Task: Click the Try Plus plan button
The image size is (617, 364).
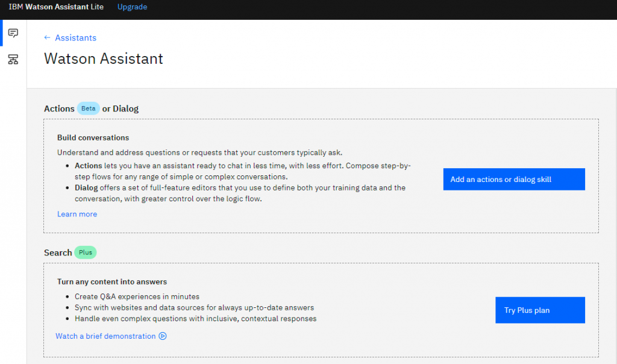Action: point(540,310)
